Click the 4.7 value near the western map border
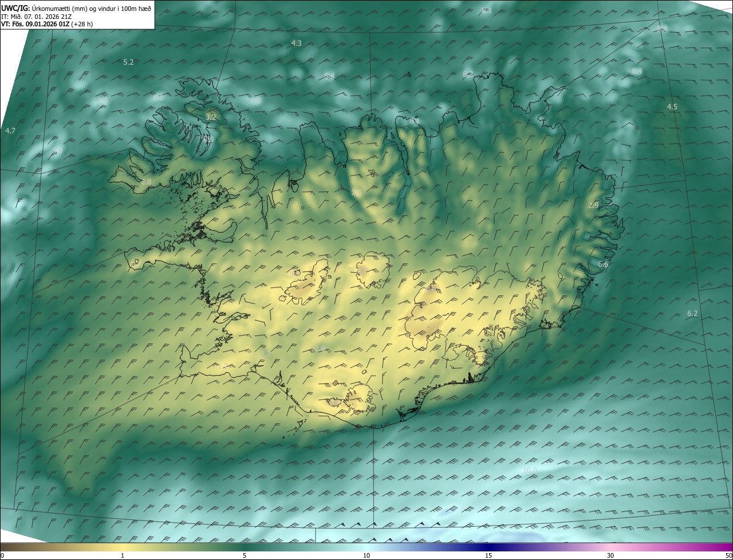 click(10, 131)
